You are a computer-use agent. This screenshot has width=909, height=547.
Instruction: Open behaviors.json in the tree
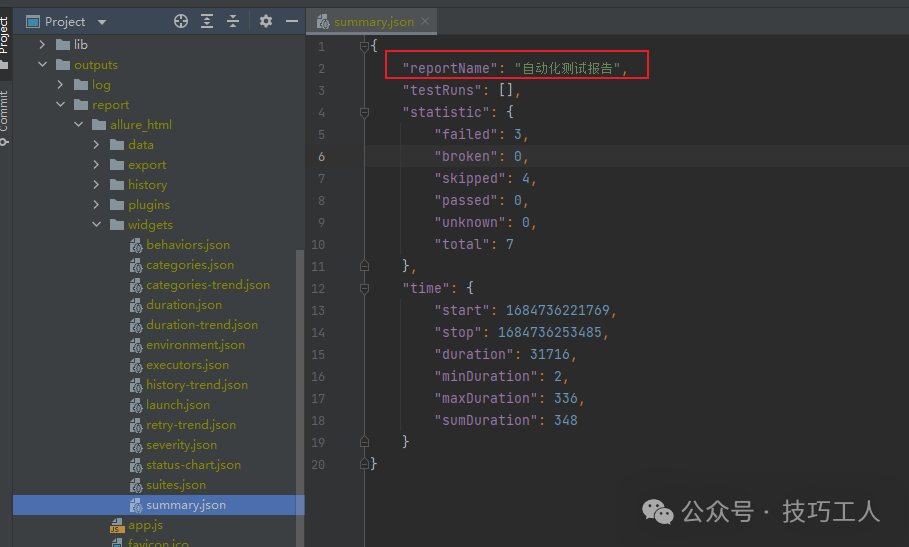pos(187,245)
